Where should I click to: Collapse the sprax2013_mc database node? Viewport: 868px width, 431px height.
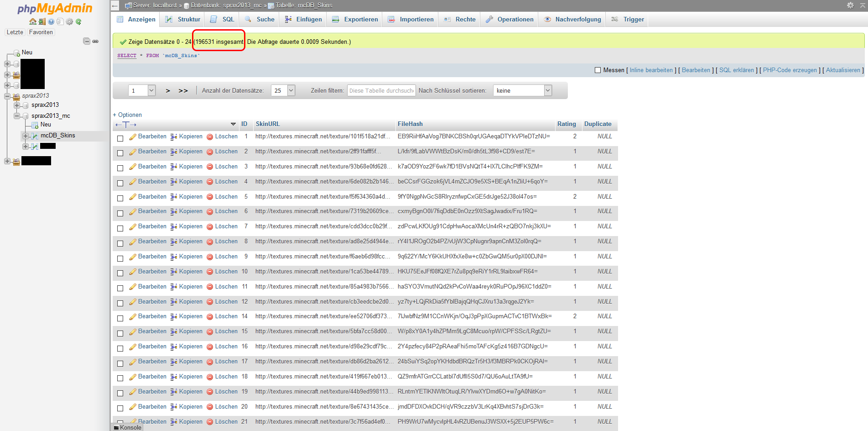[16, 116]
